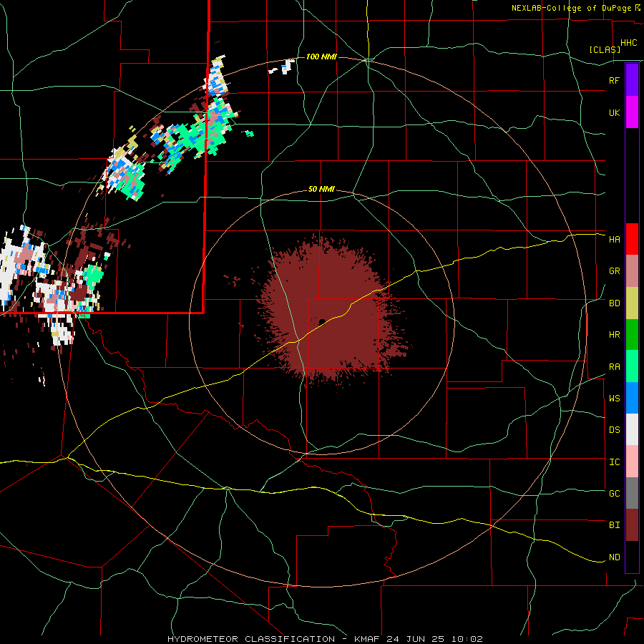
Task: Click the GR dusty pink legend swatch
Action: click(x=632, y=271)
